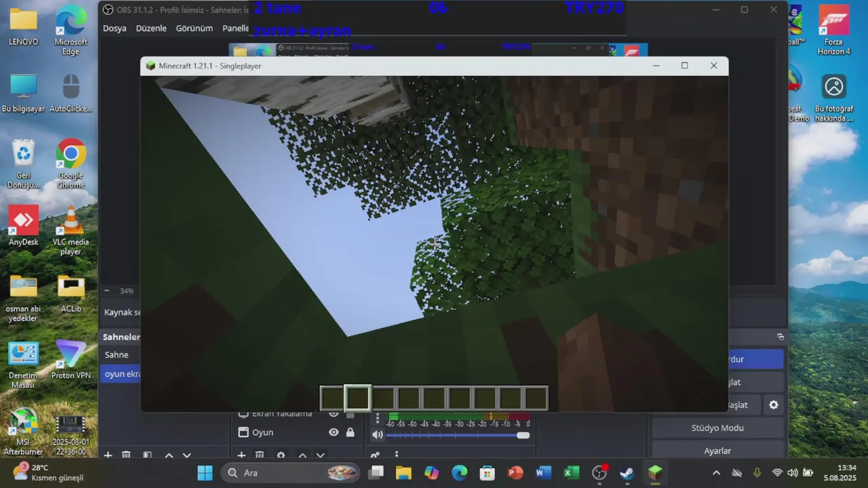Open Ayarlar in OBS controls
This screenshot has height=488, width=868.
tap(717, 451)
